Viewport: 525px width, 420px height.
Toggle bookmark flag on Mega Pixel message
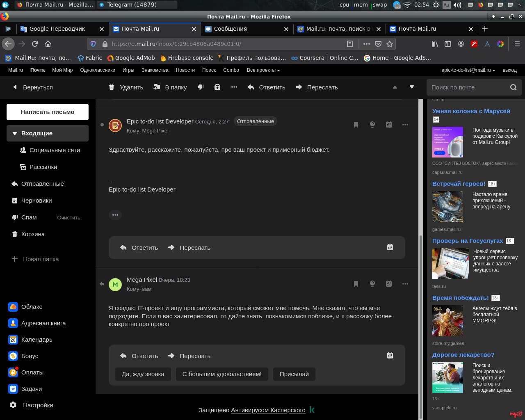coord(356,284)
